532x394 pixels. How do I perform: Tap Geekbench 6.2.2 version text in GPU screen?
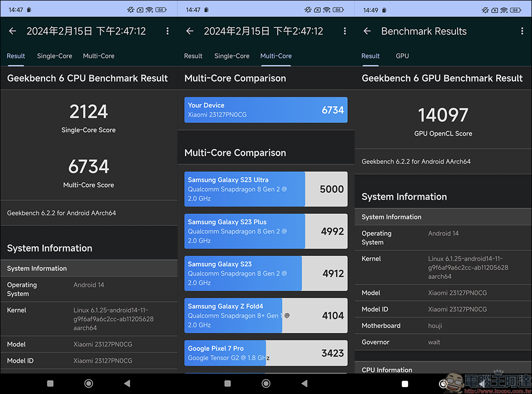(416, 162)
